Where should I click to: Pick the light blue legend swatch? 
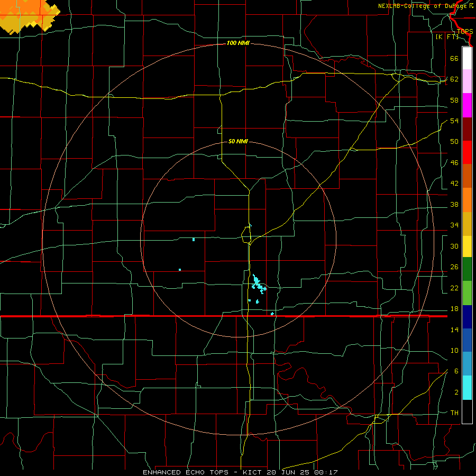tap(467, 364)
